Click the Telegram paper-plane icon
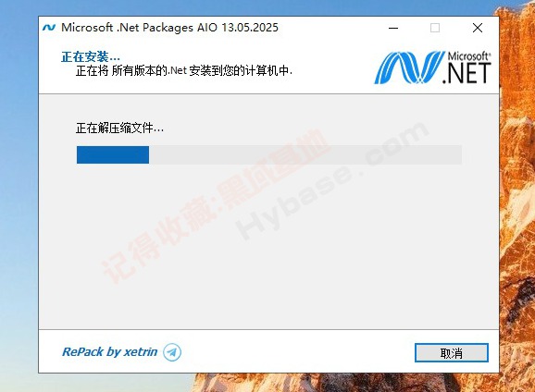The image size is (535, 392). pyautogui.click(x=172, y=352)
